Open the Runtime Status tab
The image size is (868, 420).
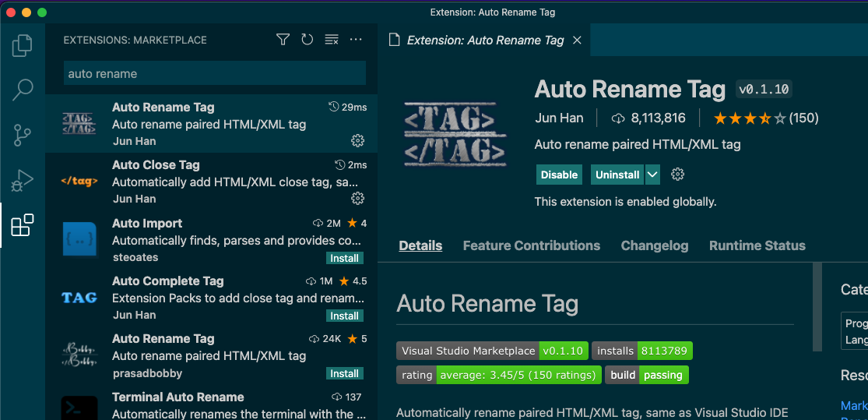[x=757, y=245]
